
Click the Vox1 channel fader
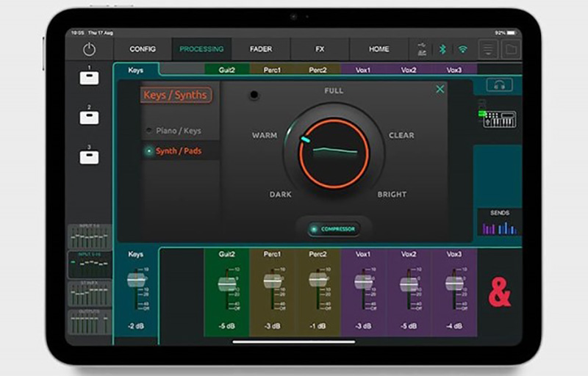pos(363,282)
